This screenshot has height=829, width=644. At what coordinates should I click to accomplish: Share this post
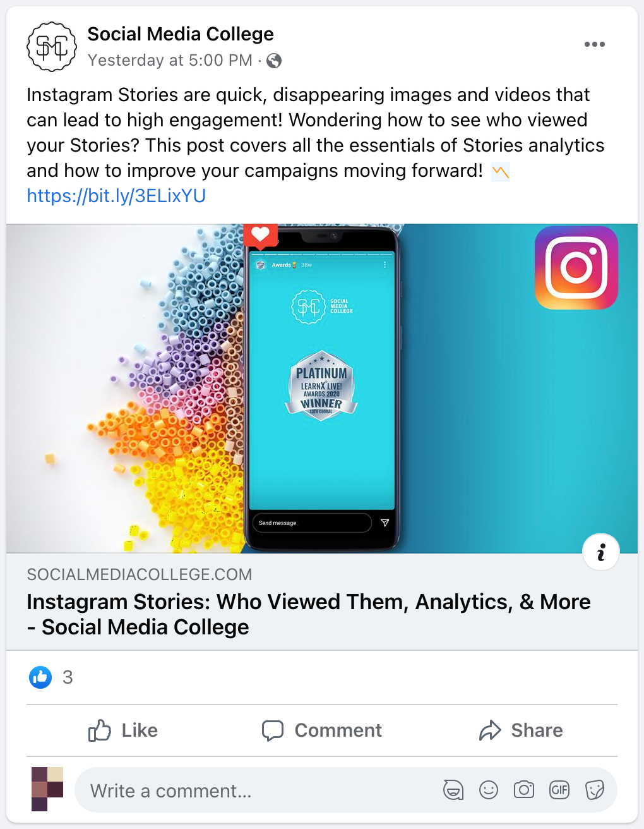click(x=521, y=730)
